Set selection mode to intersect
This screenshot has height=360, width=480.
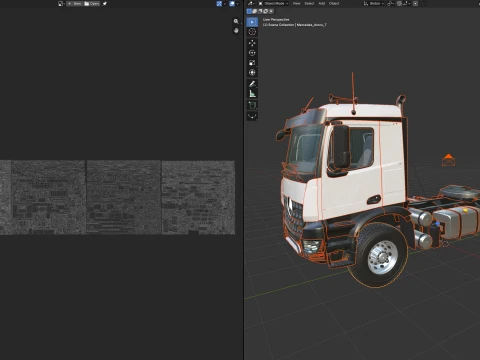[x=271, y=11]
